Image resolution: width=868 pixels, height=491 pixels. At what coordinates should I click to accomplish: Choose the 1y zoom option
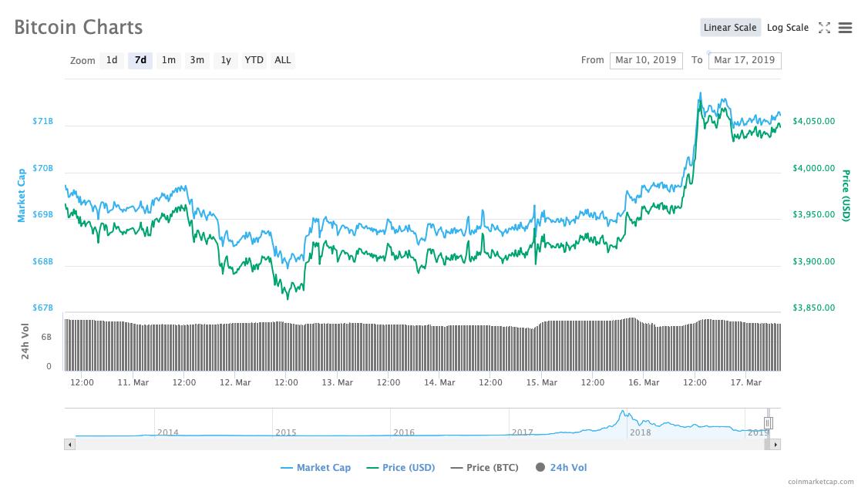225,60
